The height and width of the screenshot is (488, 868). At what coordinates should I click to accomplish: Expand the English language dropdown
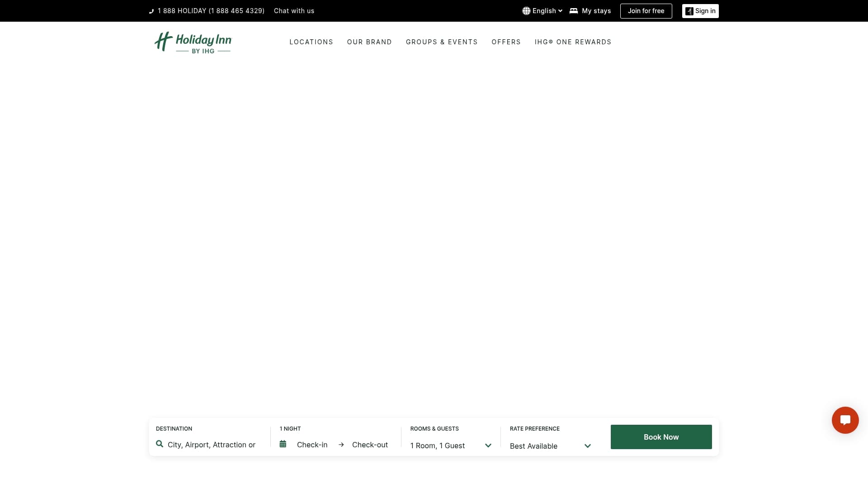(x=542, y=11)
